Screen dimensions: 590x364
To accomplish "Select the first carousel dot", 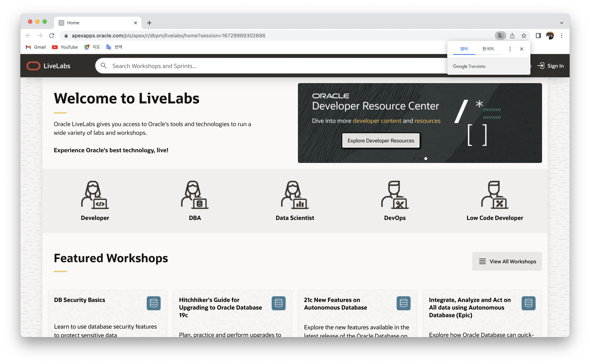I will pos(414,158).
